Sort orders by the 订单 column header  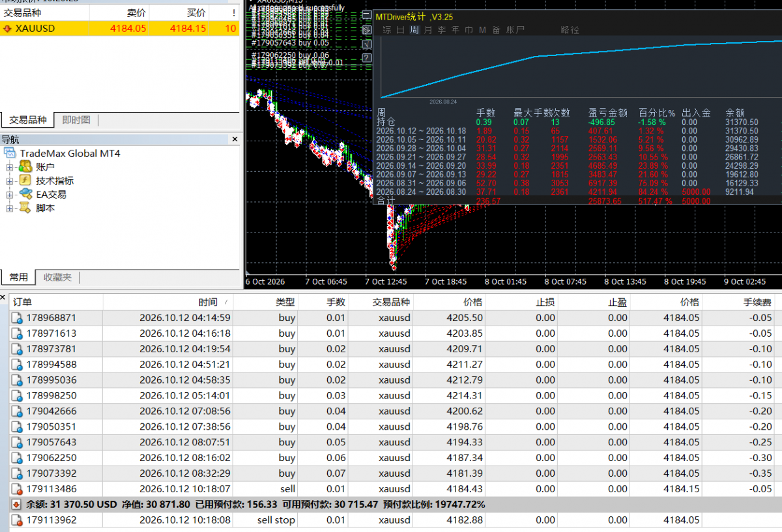click(55, 302)
